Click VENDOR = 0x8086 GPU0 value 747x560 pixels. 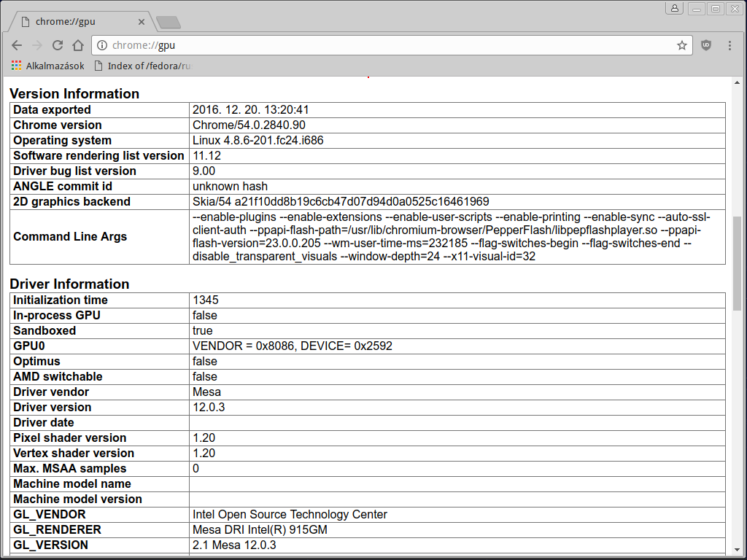293,346
